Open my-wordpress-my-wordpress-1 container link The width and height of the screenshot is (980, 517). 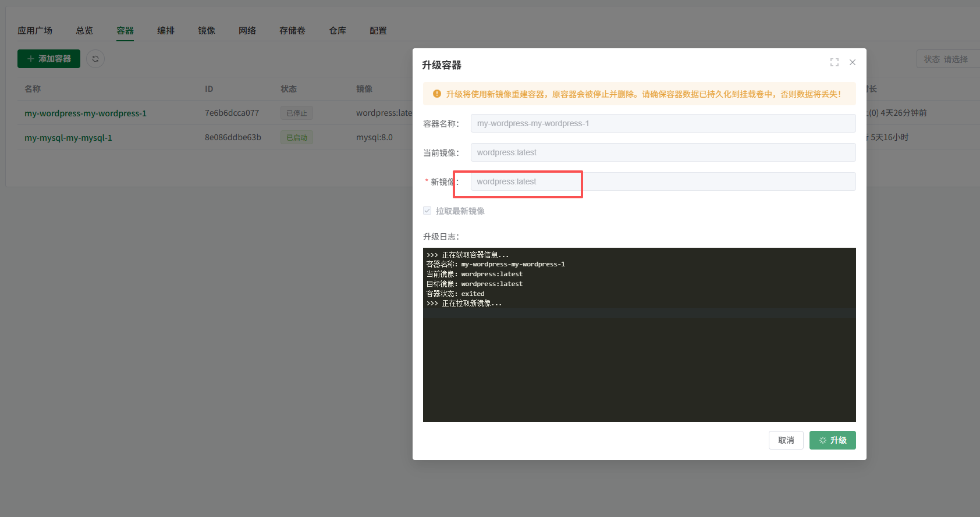pos(86,113)
